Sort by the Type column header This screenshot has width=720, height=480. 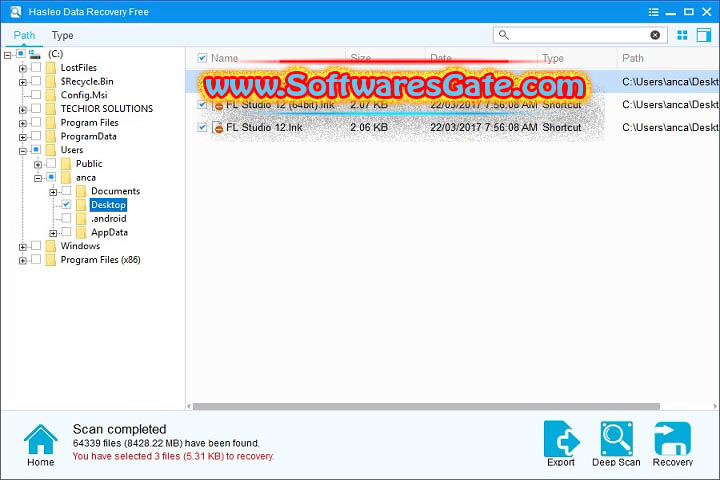point(552,58)
